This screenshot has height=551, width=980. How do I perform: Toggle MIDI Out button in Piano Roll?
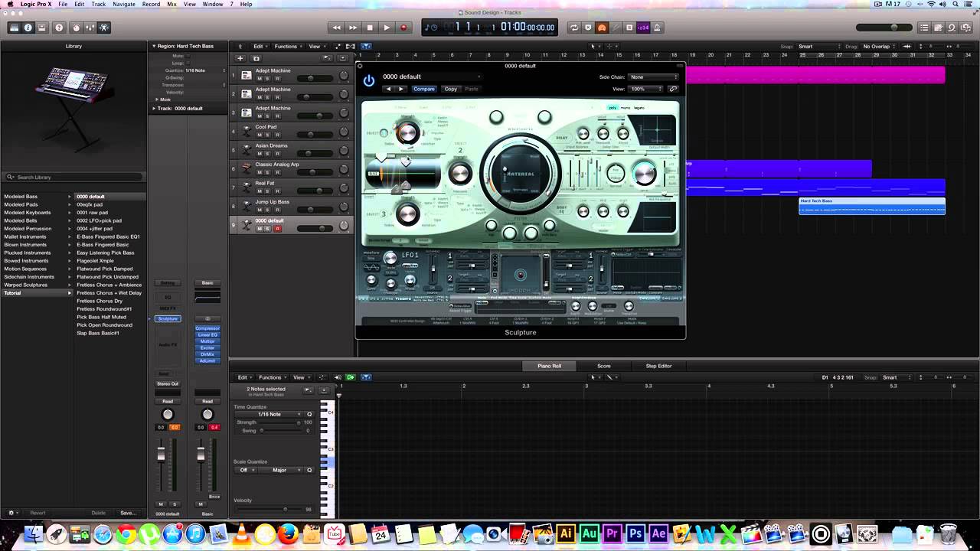(351, 377)
